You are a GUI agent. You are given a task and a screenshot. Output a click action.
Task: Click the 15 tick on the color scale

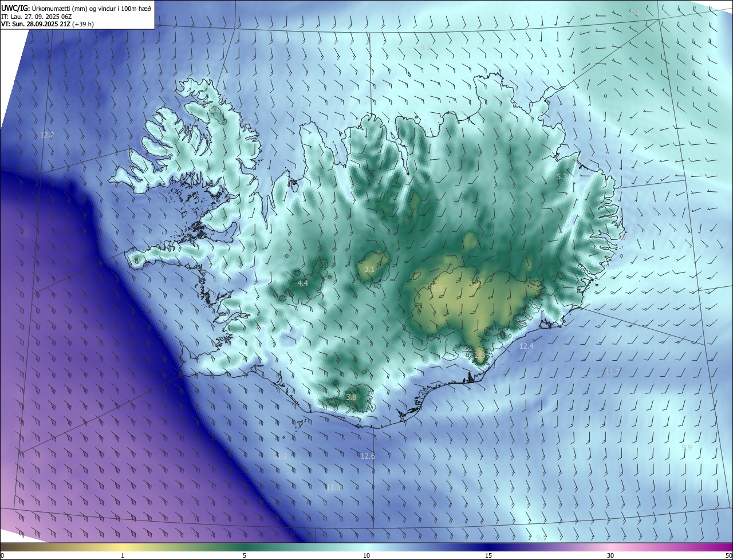click(488, 555)
